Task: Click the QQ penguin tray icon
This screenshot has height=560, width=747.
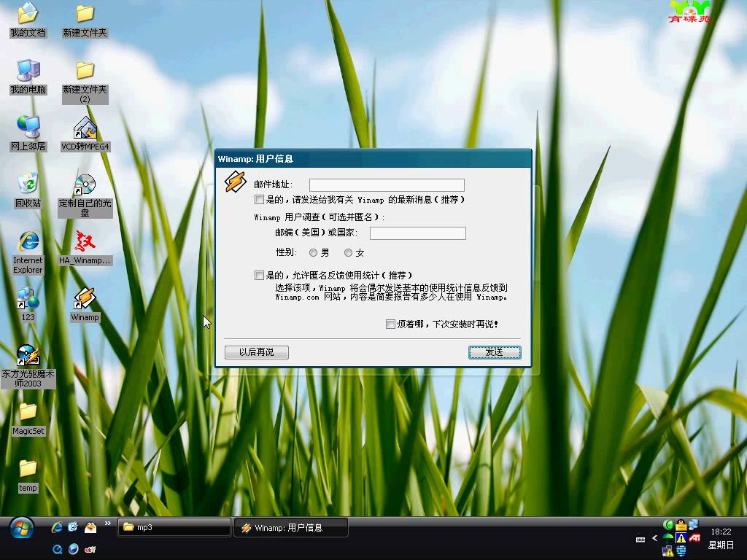Action: pos(681,525)
